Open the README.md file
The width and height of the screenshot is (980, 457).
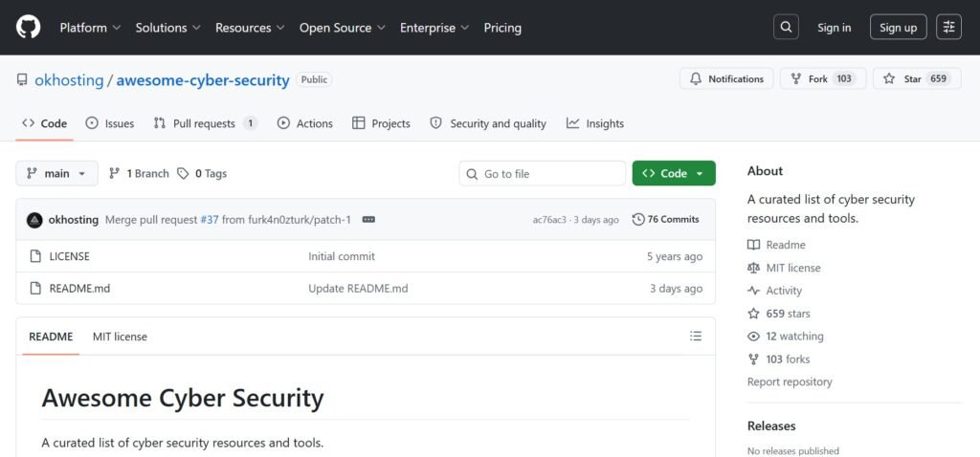(x=79, y=289)
